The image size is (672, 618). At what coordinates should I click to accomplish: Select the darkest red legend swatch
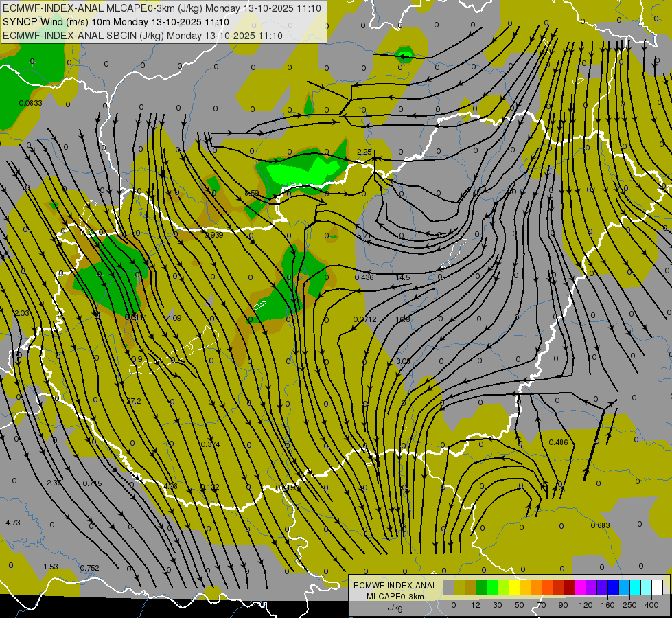pos(569,587)
